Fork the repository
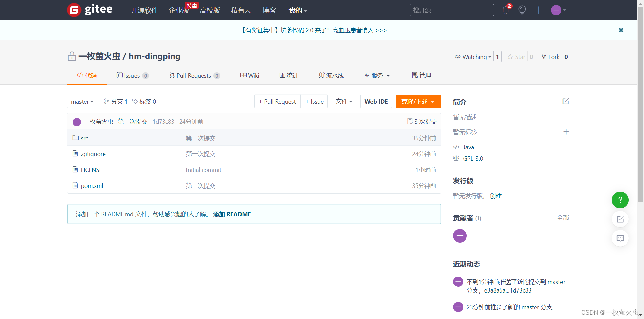This screenshot has width=644, height=319. pyautogui.click(x=550, y=57)
